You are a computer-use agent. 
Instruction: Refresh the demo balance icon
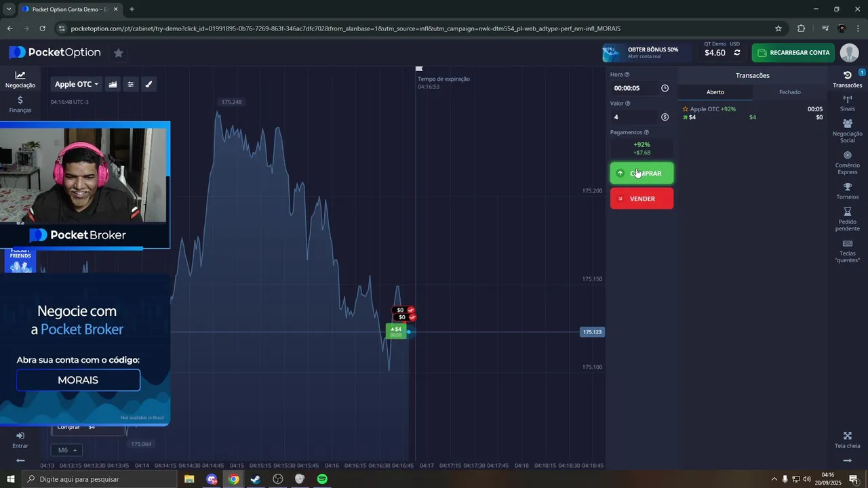click(737, 53)
